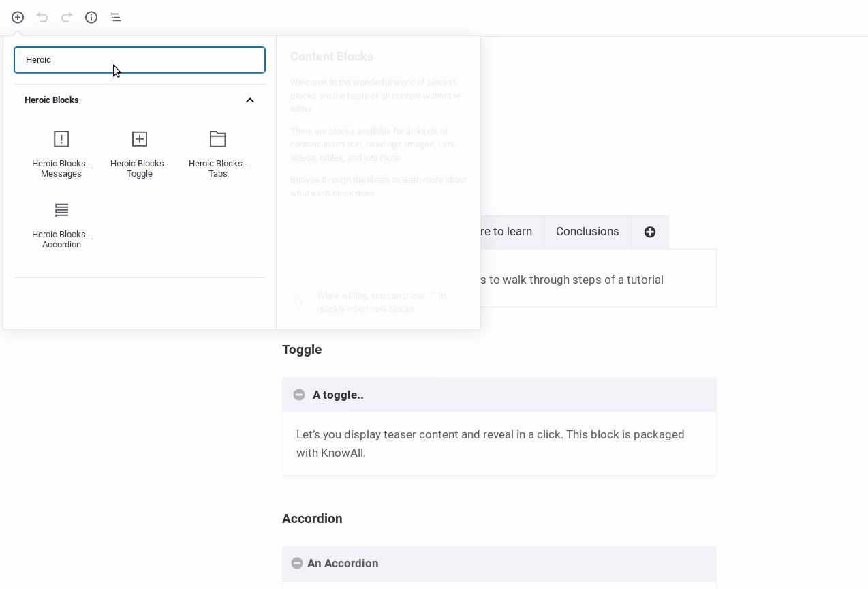
Task: Insert the Heroic Blocks - Messages block
Action: click(61, 155)
